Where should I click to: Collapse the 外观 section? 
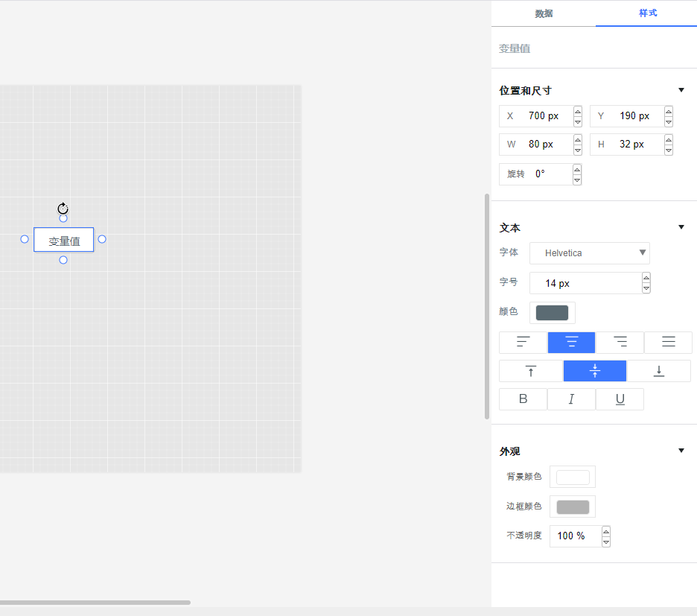(681, 451)
